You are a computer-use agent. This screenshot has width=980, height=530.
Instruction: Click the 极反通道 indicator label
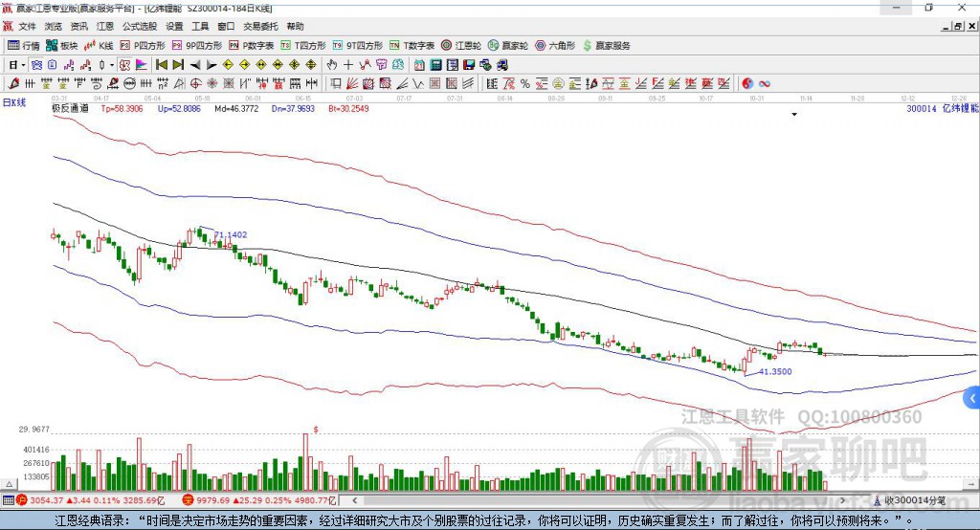click(x=70, y=108)
